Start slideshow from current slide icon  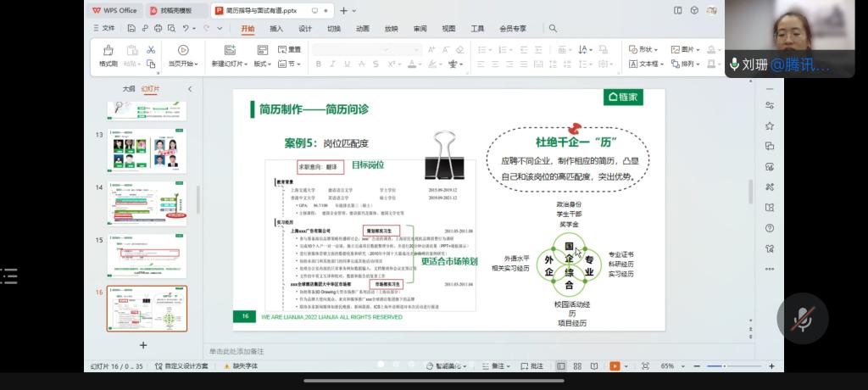(182, 51)
